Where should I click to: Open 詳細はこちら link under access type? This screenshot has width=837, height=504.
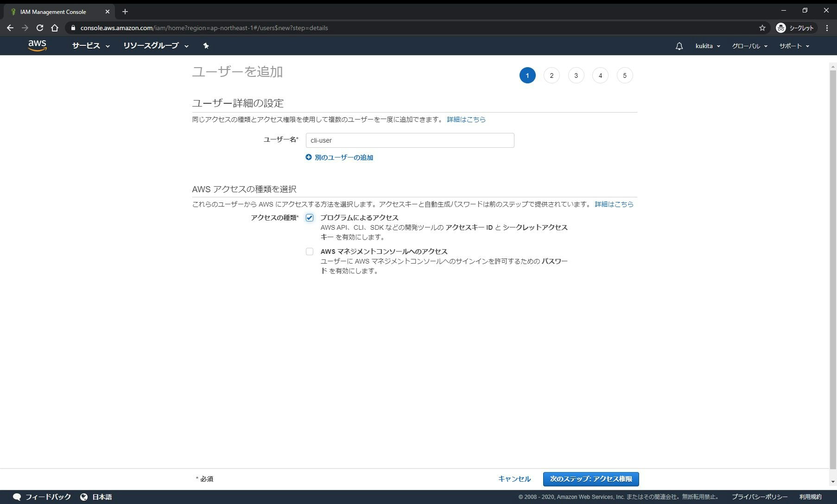(x=614, y=204)
